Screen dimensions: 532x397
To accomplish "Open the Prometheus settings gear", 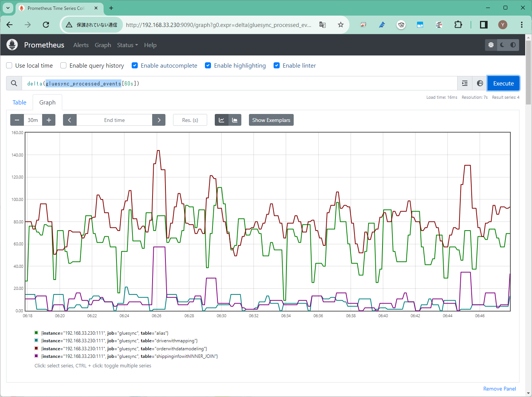I will (x=491, y=45).
